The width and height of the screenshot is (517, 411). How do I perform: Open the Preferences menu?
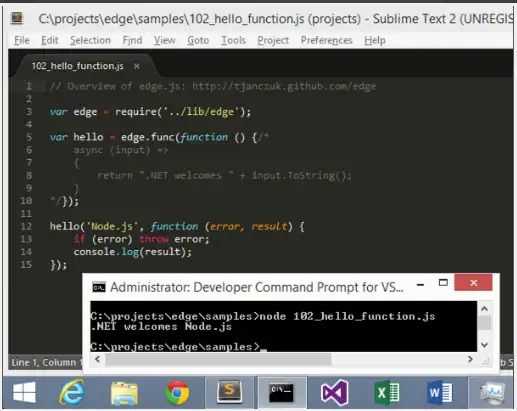pyautogui.click(x=326, y=40)
